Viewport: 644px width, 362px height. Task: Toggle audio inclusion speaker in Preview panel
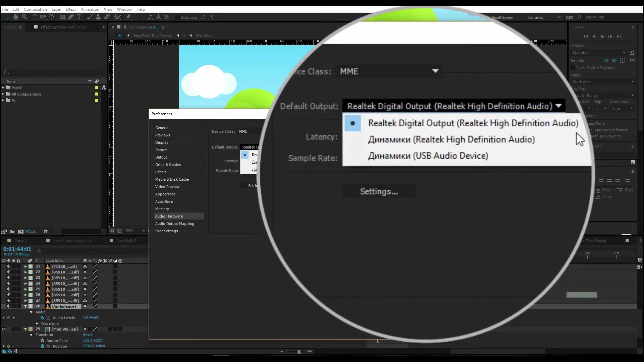(614, 61)
